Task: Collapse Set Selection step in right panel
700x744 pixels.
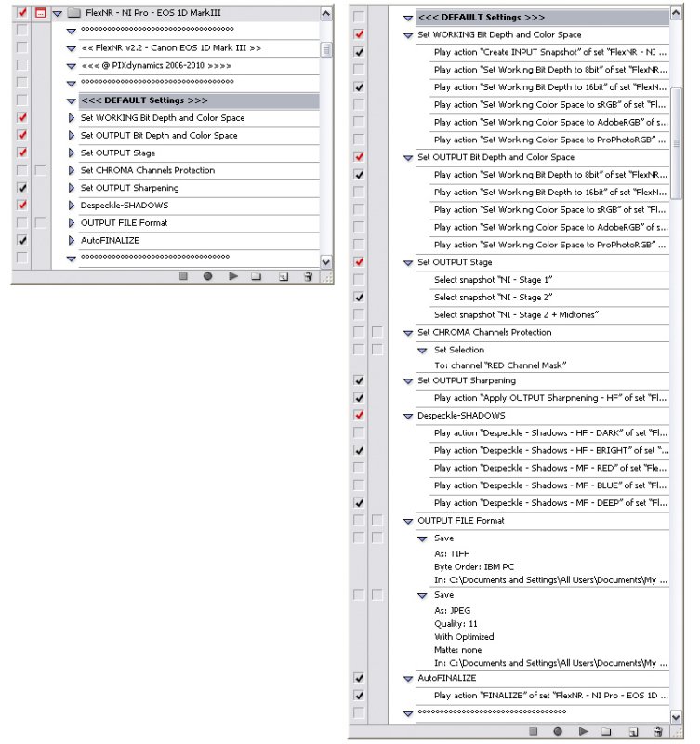Action: point(422,351)
